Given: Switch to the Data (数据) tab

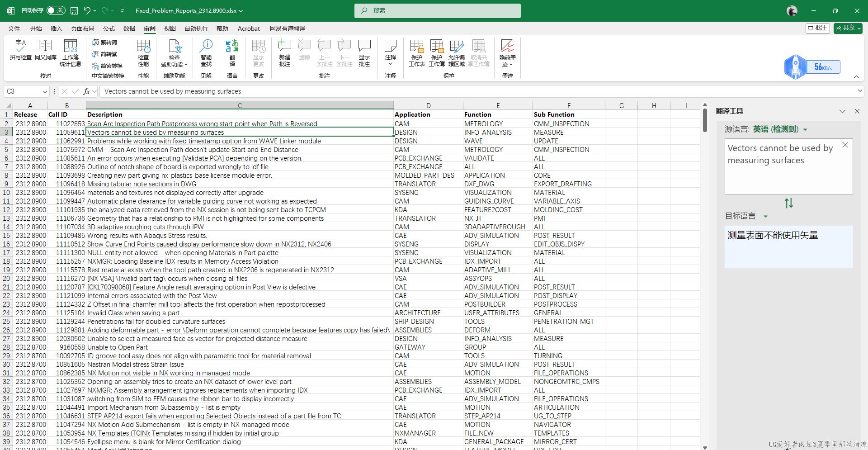Looking at the screenshot, I should point(129,28).
